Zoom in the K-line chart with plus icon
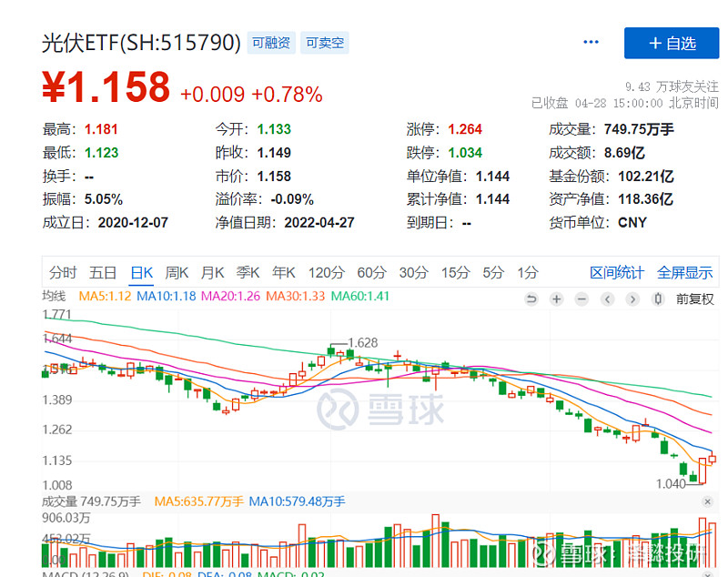728x577 pixels. tap(557, 299)
